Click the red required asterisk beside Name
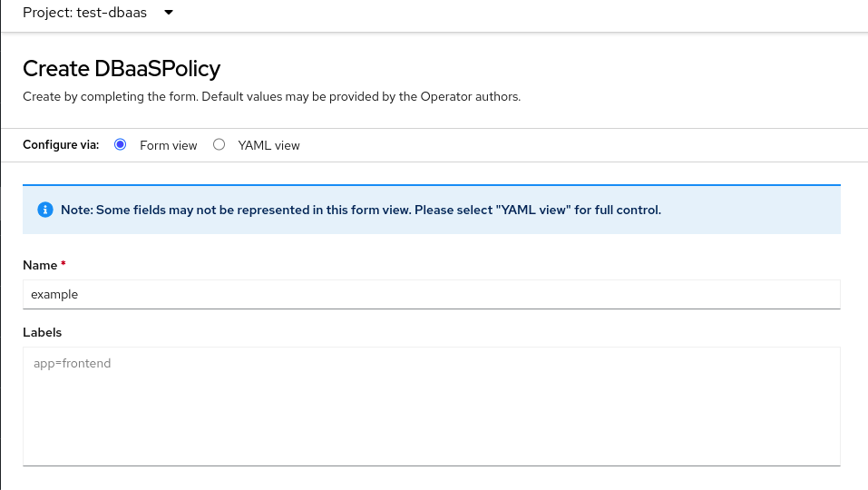The image size is (868, 490). tap(63, 265)
